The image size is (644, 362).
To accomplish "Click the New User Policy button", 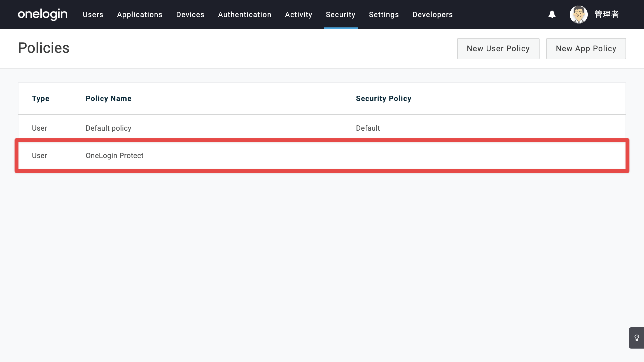I will pyautogui.click(x=498, y=49).
